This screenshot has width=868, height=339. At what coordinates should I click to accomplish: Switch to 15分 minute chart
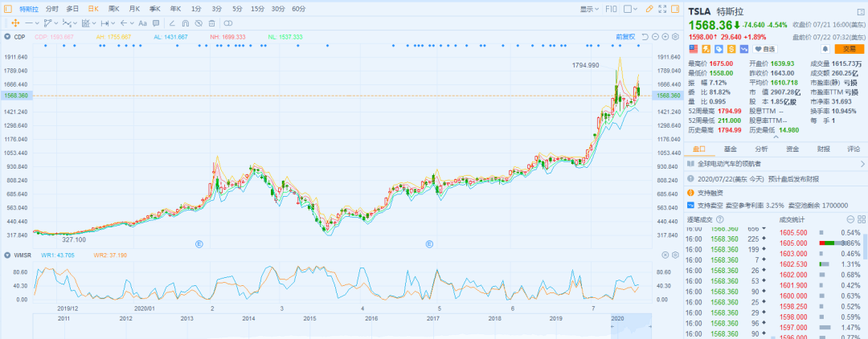click(257, 9)
